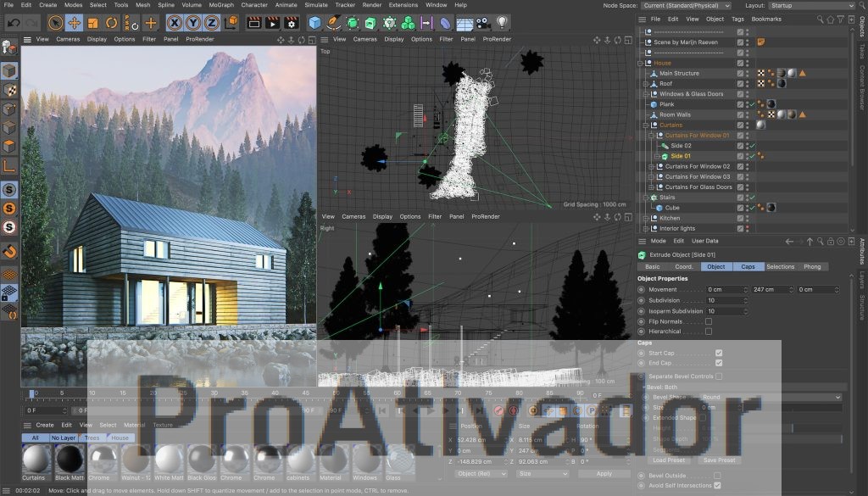Image resolution: width=868 pixels, height=496 pixels.
Task: Click the Apply button in the coordinates panel
Action: pos(604,473)
